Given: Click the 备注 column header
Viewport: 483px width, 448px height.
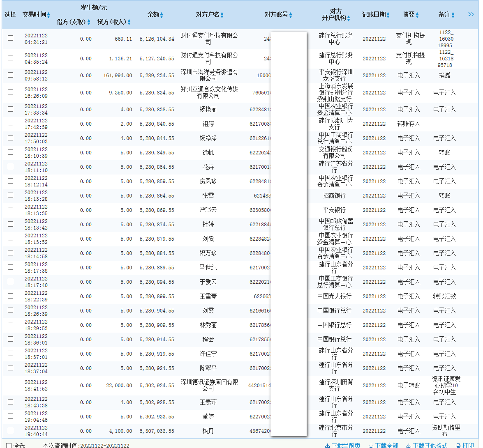Looking at the screenshot, I should [x=444, y=14].
